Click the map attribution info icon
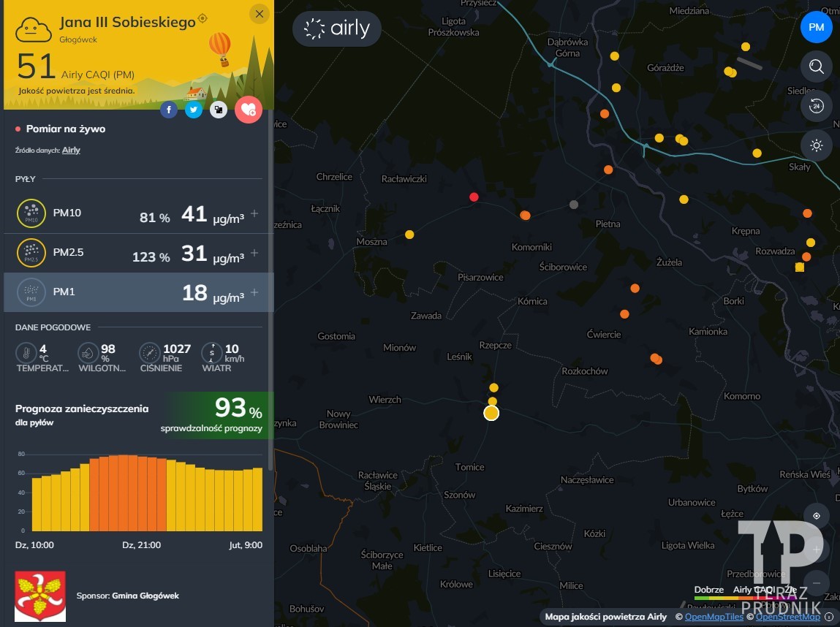Screen dimensions: 840x627 829,617
